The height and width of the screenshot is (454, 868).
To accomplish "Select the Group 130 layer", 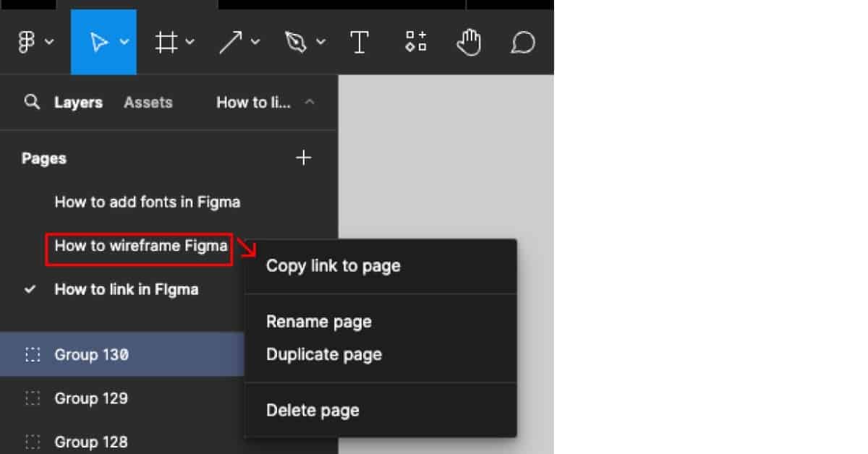I will 92,354.
